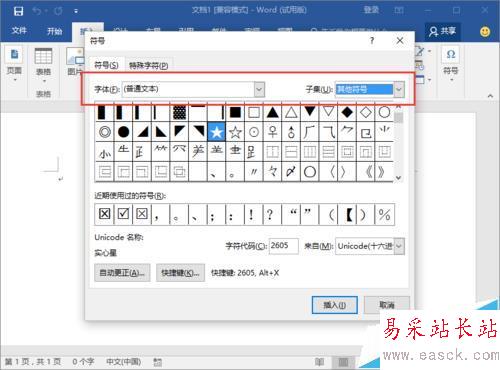This screenshot has width=500, height=370.
Task: Insert recently used percent sign
Action: click(x=384, y=214)
